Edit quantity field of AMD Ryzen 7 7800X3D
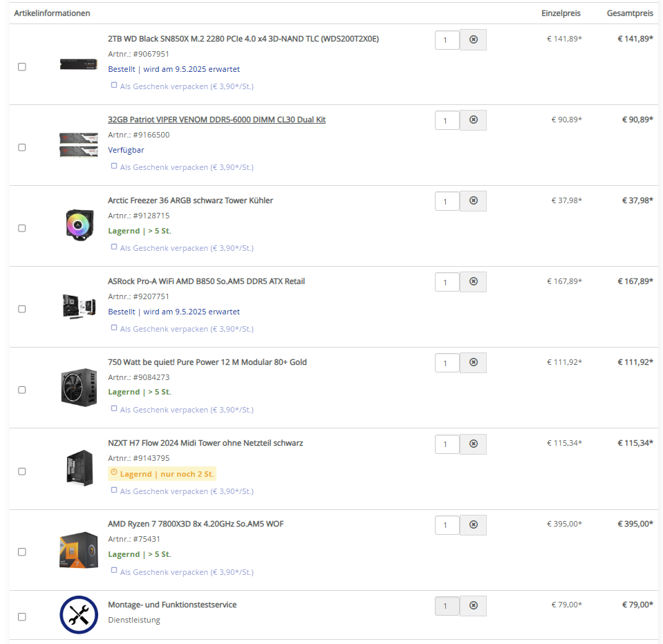Screen dimensions: 663x644 (447, 525)
